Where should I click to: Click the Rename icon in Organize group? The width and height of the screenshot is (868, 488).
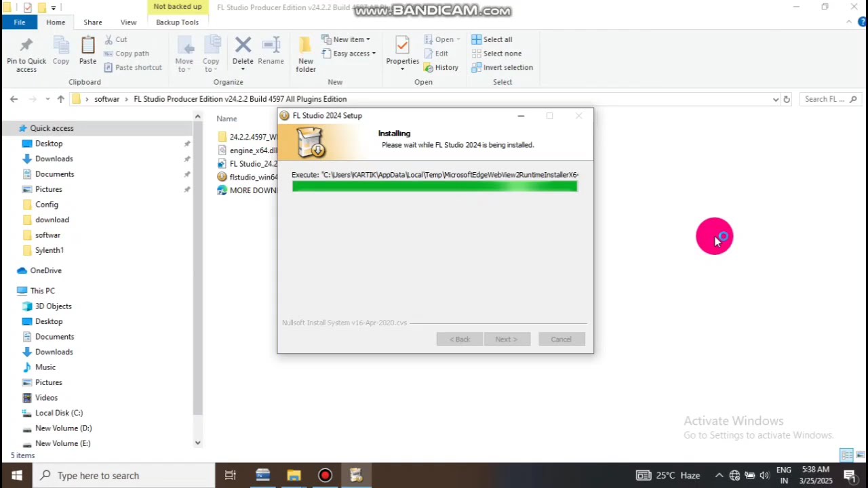point(271,45)
